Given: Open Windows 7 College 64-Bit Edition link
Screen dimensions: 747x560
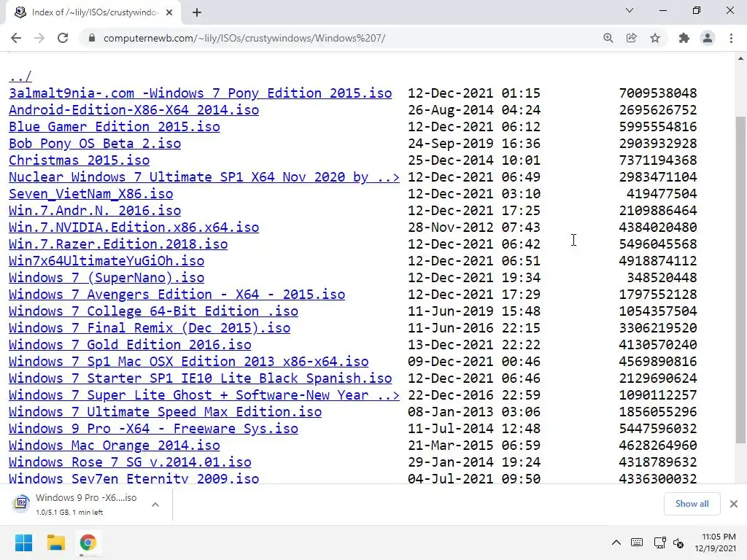Looking at the screenshot, I should pos(153,311).
